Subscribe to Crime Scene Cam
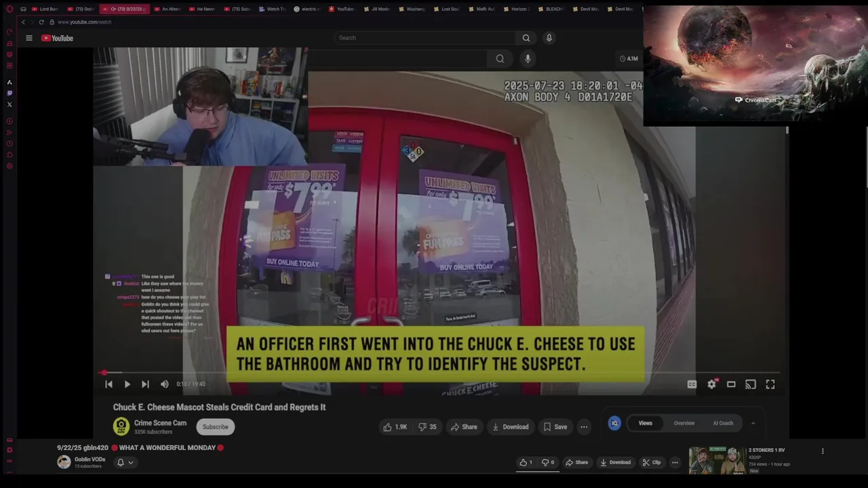Viewport: 868px width, 488px height. point(216,427)
